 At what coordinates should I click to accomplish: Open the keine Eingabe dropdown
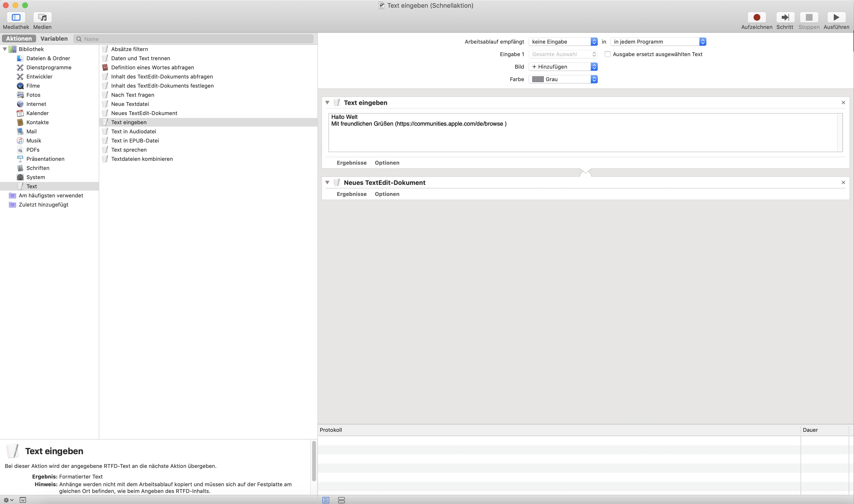coord(563,42)
